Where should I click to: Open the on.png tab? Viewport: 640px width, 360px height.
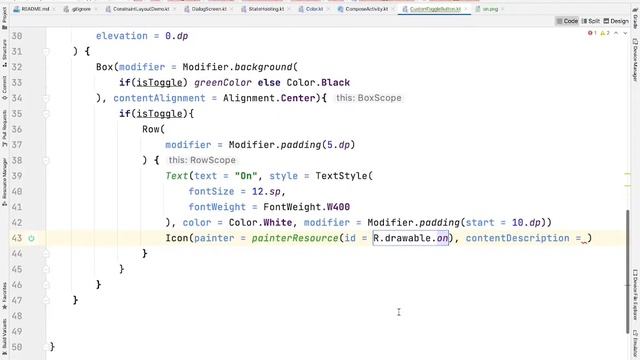coord(490,9)
